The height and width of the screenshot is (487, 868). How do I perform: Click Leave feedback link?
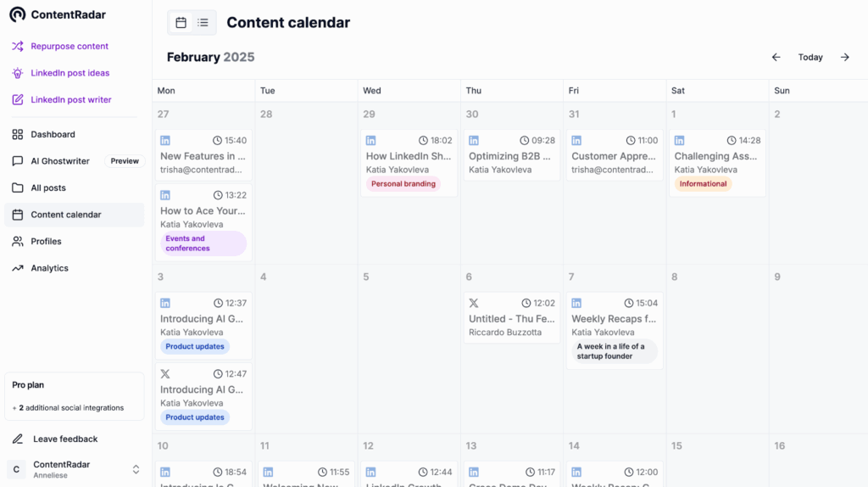pyautogui.click(x=65, y=439)
